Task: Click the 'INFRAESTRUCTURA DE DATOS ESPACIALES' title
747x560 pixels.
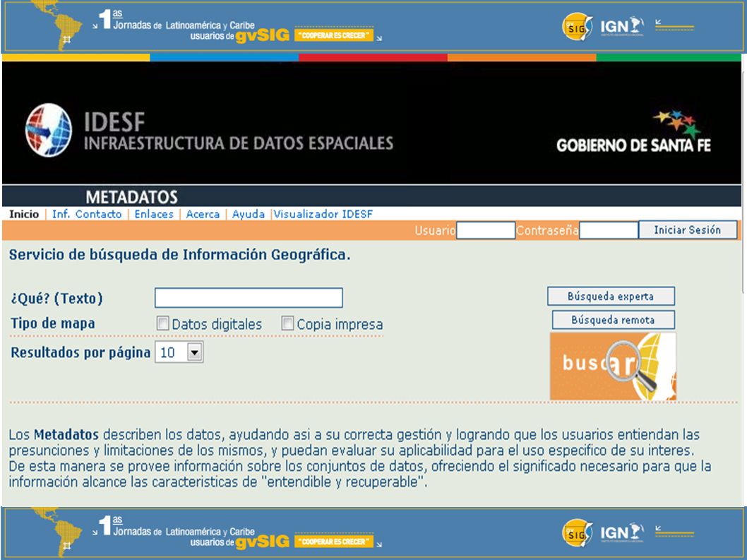Action: click(x=239, y=143)
